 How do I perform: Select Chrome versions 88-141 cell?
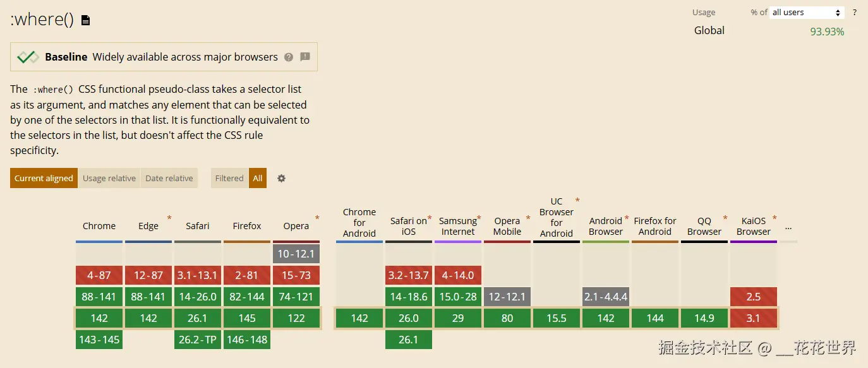coord(99,297)
